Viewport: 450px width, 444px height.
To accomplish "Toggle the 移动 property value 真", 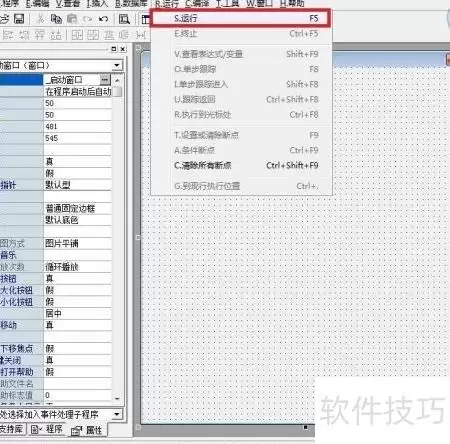I will tap(78, 325).
